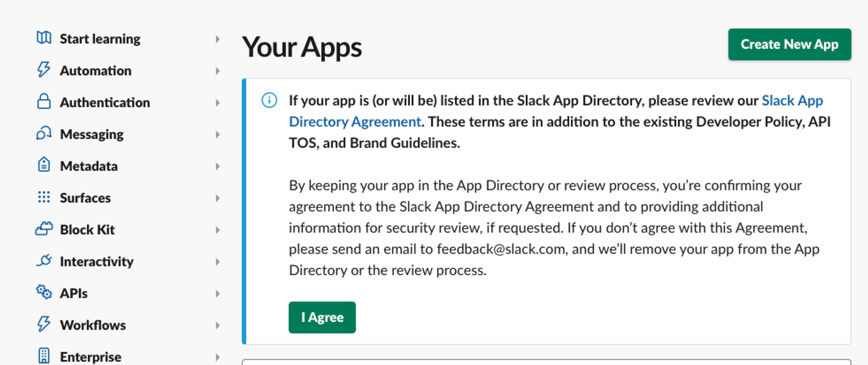The image size is (868, 365).
Task: Expand the Metadata section arrow
Action: [217, 166]
